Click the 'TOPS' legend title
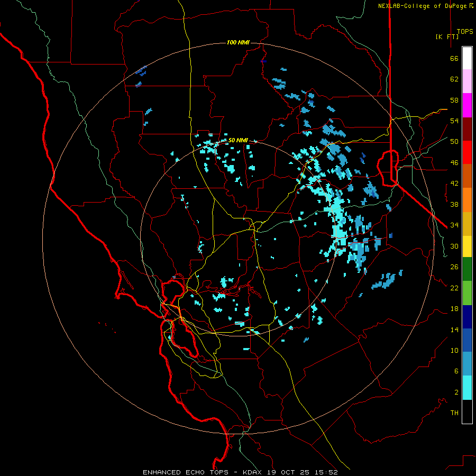The width and height of the screenshot is (476, 476). pos(465,32)
